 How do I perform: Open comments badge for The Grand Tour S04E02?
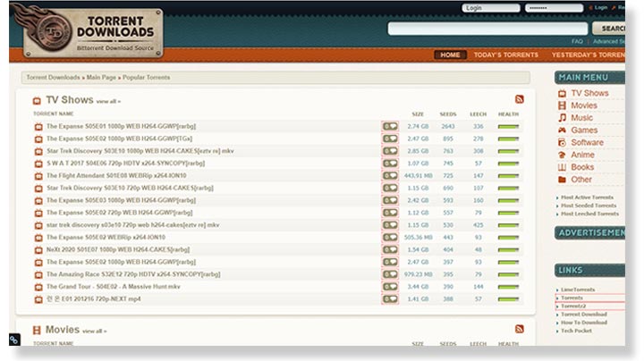click(x=390, y=286)
